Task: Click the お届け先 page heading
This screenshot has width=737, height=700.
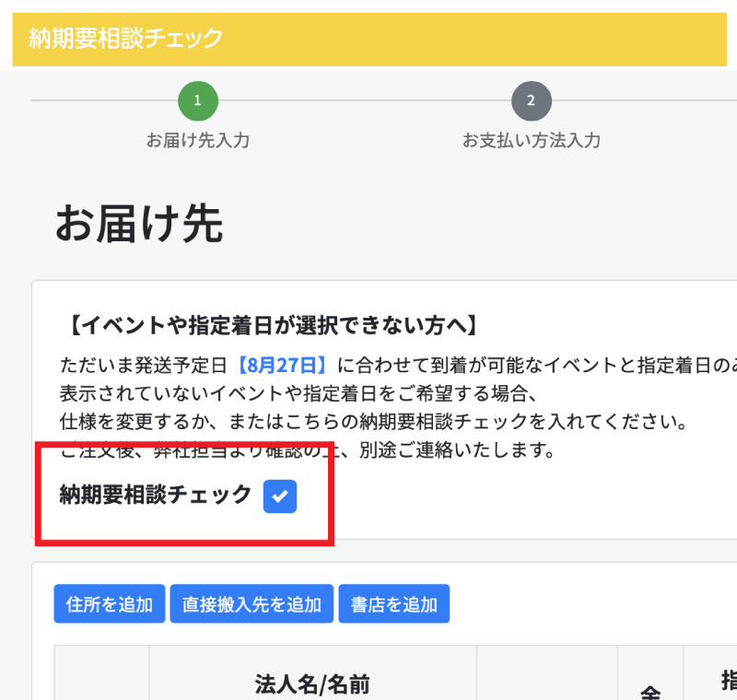Action: click(139, 224)
